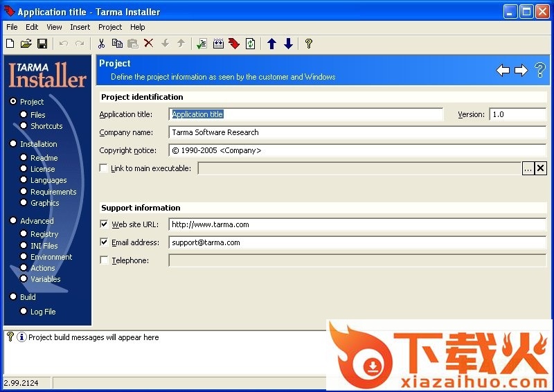The width and height of the screenshot is (554, 392).
Task: Select the Actions page in sidebar
Action: point(38,268)
